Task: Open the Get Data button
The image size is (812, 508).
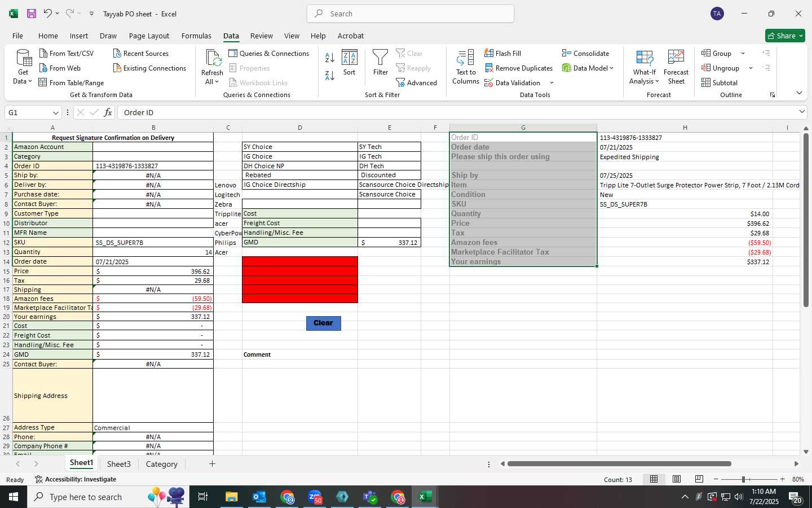Action: point(23,67)
